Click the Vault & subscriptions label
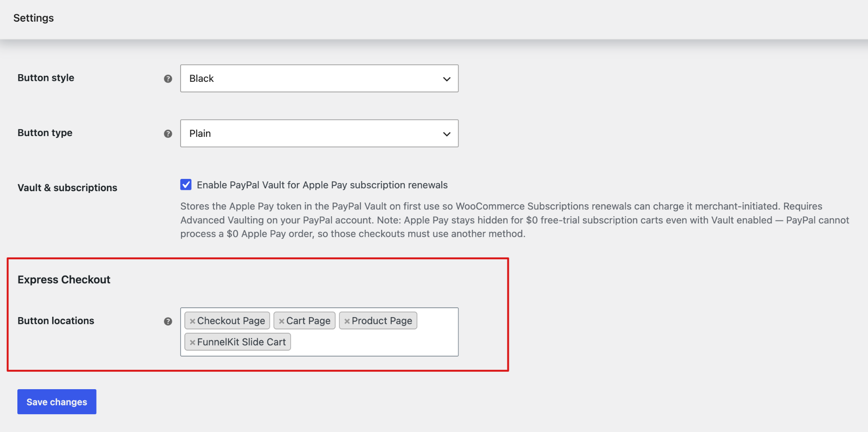 point(67,188)
